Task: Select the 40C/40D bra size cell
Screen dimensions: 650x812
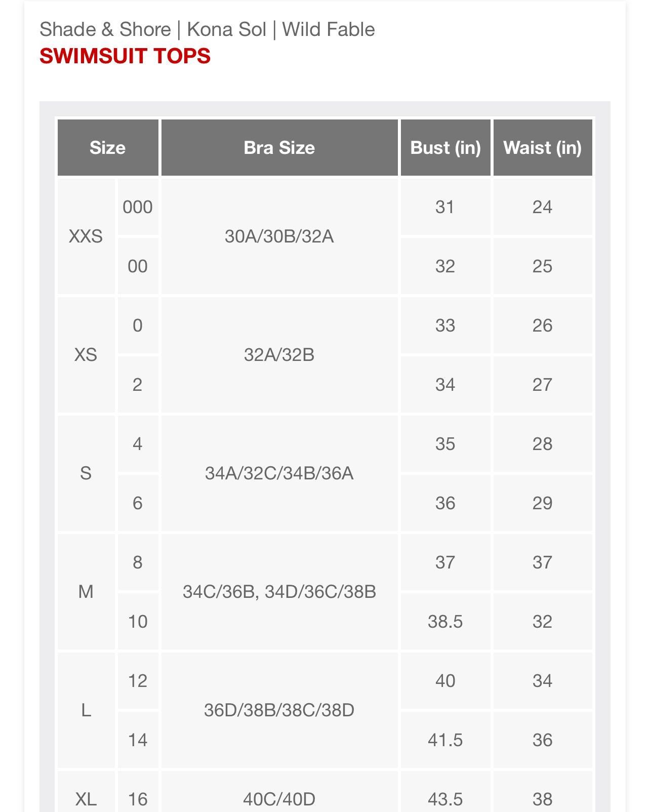Action: pos(279,799)
